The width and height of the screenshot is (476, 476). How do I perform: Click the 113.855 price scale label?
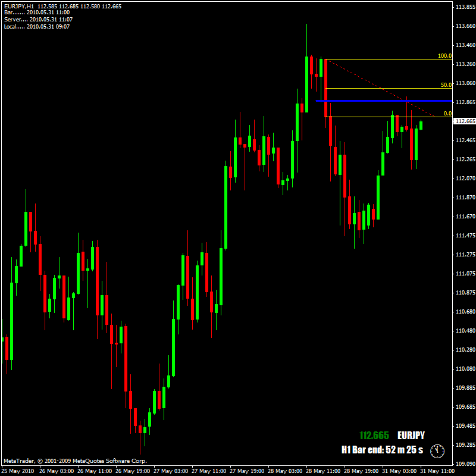465,7
